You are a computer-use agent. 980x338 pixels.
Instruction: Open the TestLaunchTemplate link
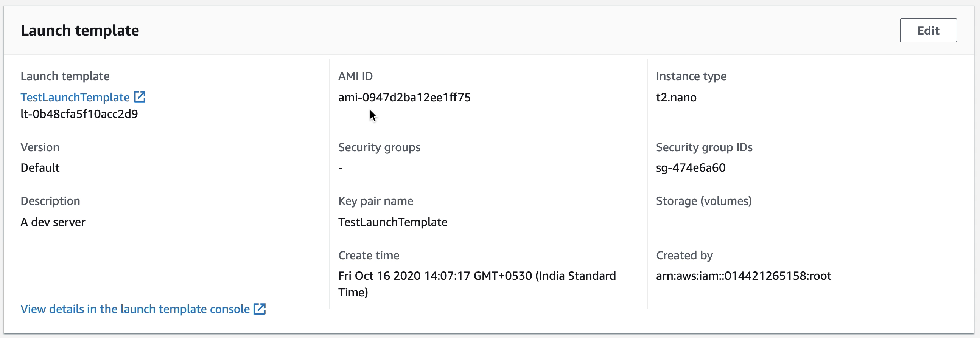75,97
